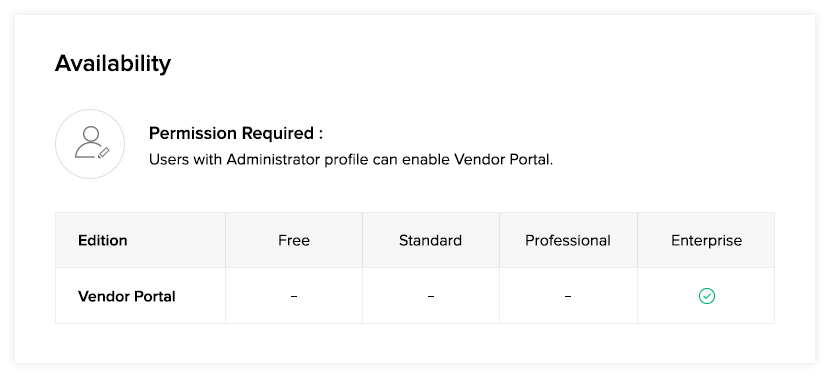Click the dash under the Standard column
This screenshot has width=830, height=380.
coord(431,296)
